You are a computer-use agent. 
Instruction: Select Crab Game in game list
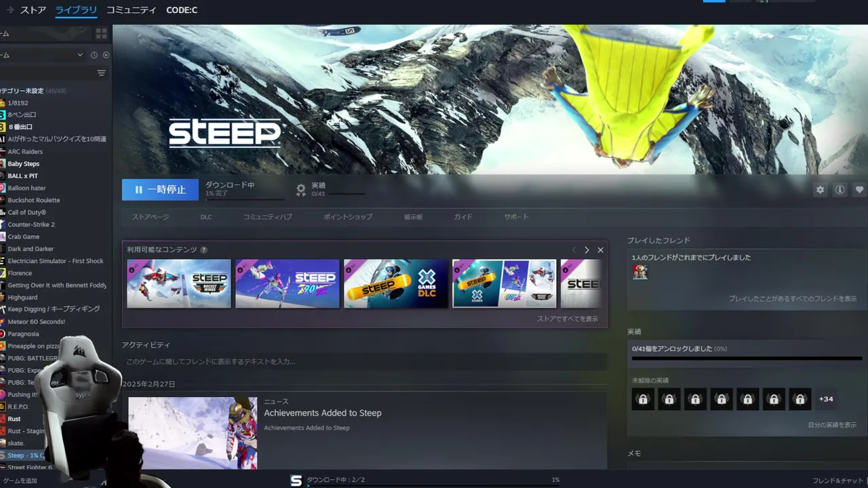24,237
